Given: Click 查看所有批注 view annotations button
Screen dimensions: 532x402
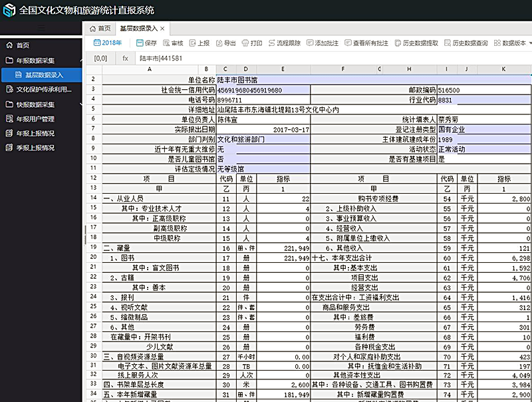Looking at the screenshot, I should click(x=366, y=43).
